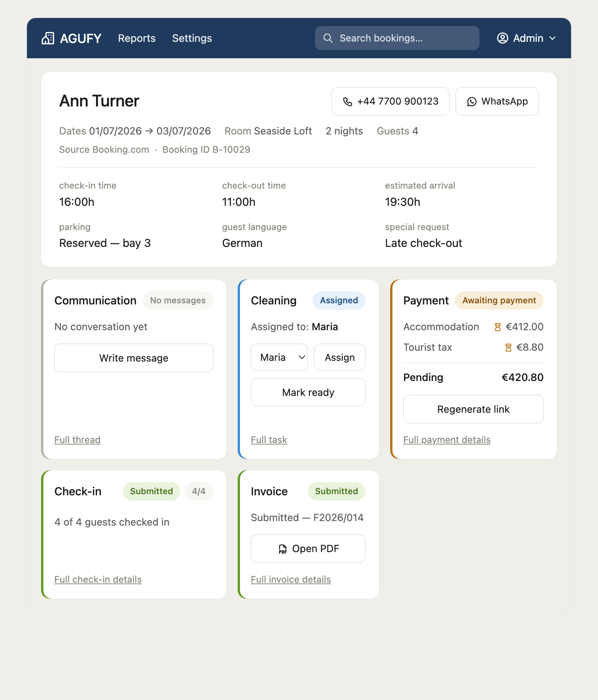
Task: Click Check-in Submitted badge
Action: [151, 491]
